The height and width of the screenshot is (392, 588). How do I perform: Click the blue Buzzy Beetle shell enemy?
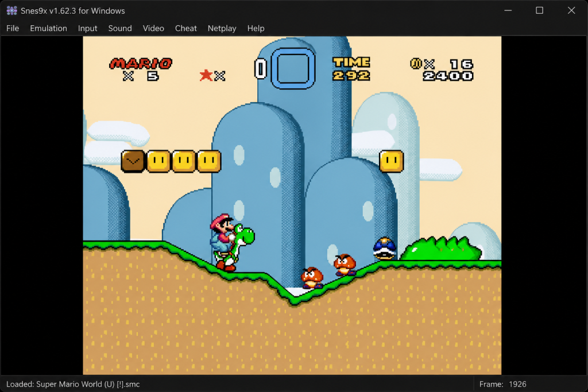pyautogui.click(x=384, y=249)
